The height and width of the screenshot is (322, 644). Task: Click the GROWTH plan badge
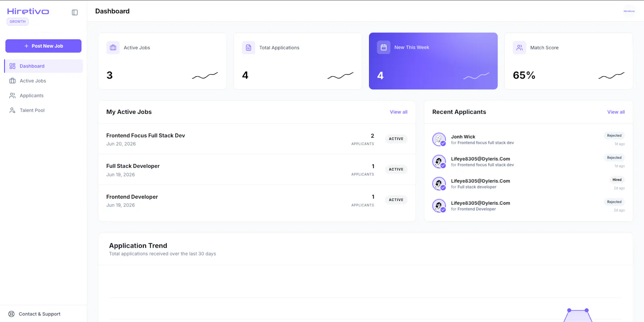[x=18, y=22]
